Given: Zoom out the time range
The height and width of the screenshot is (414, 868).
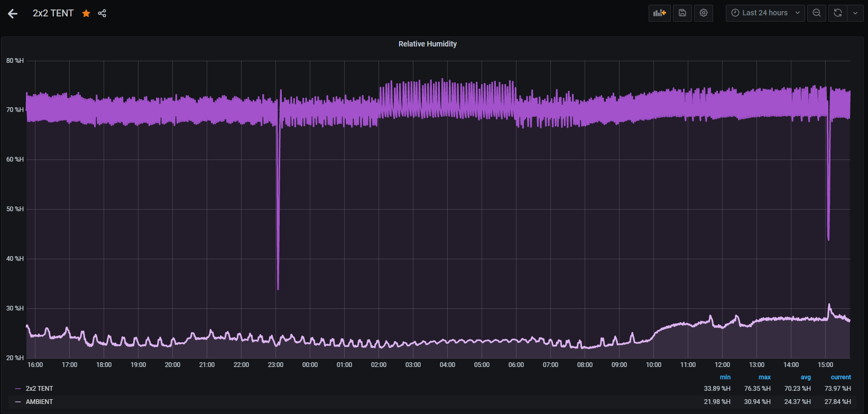Looking at the screenshot, I should click(x=817, y=13).
